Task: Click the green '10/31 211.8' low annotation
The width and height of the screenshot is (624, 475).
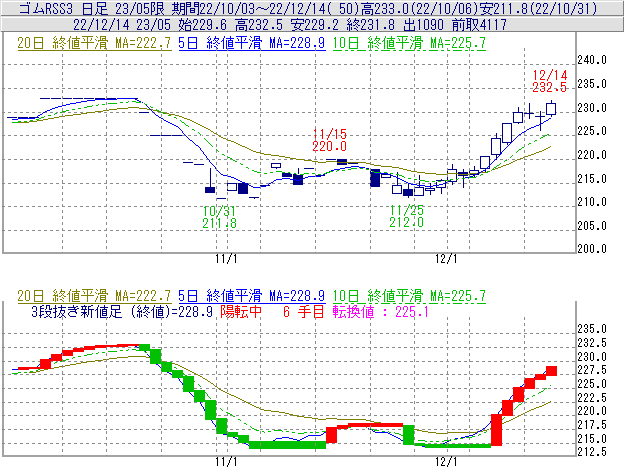Action: (219, 217)
